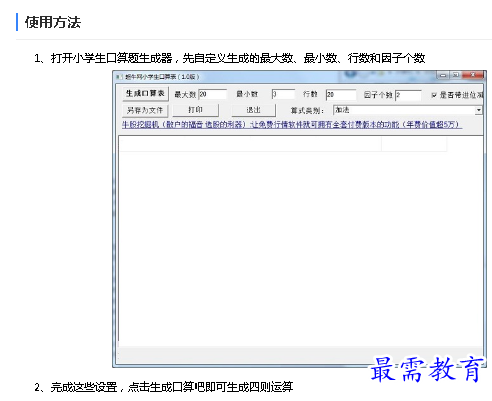The image size is (492, 401).
Task: Open the 牛股挖掘机 advertisement link
Action: (292, 125)
